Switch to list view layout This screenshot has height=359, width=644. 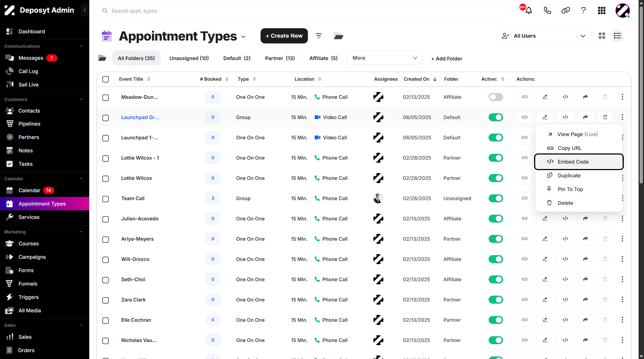pyautogui.click(x=618, y=36)
